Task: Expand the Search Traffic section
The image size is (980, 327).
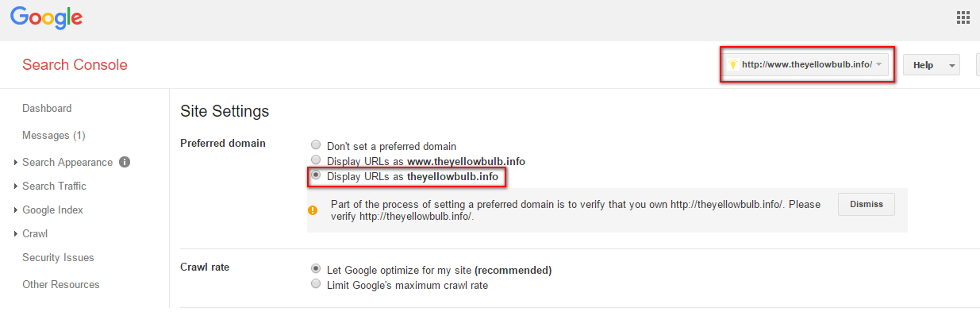Action: point(54,186)
